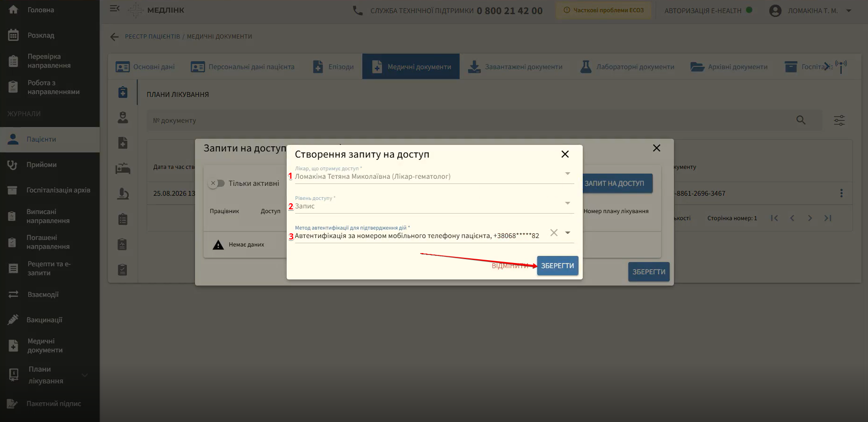
Task: Switch to the Епізоди tab
Action: [333, 67]
